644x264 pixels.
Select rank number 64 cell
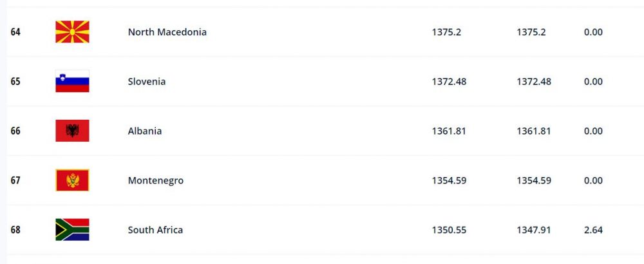click(15, 32)
